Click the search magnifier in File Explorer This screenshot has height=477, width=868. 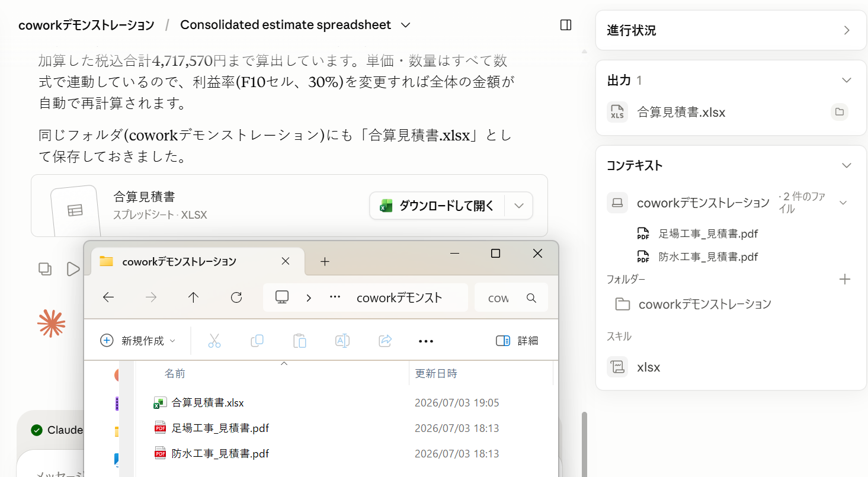click(531, 298)
